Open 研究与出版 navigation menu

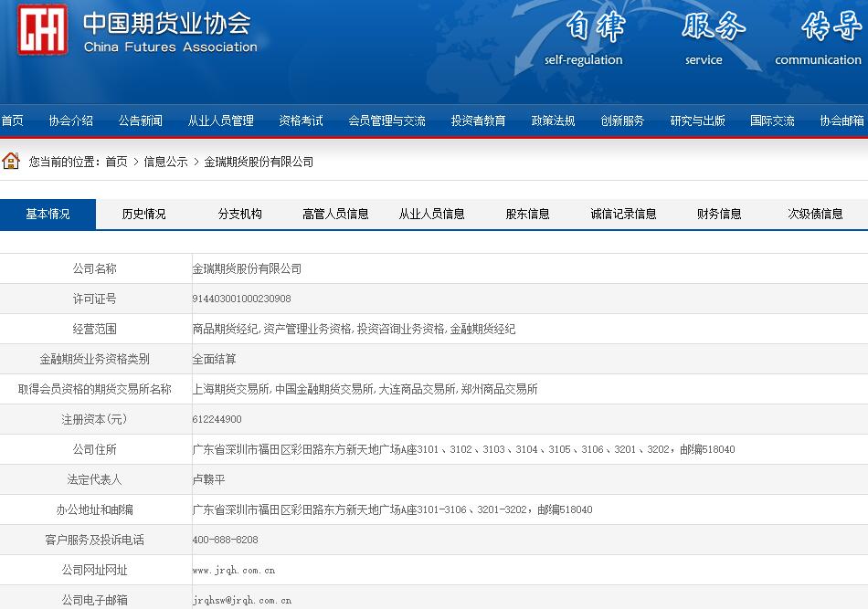697,121
